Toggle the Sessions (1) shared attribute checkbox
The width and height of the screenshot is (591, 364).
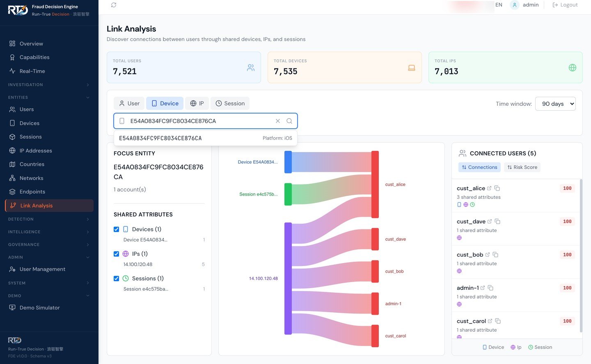tap(116, 278)
